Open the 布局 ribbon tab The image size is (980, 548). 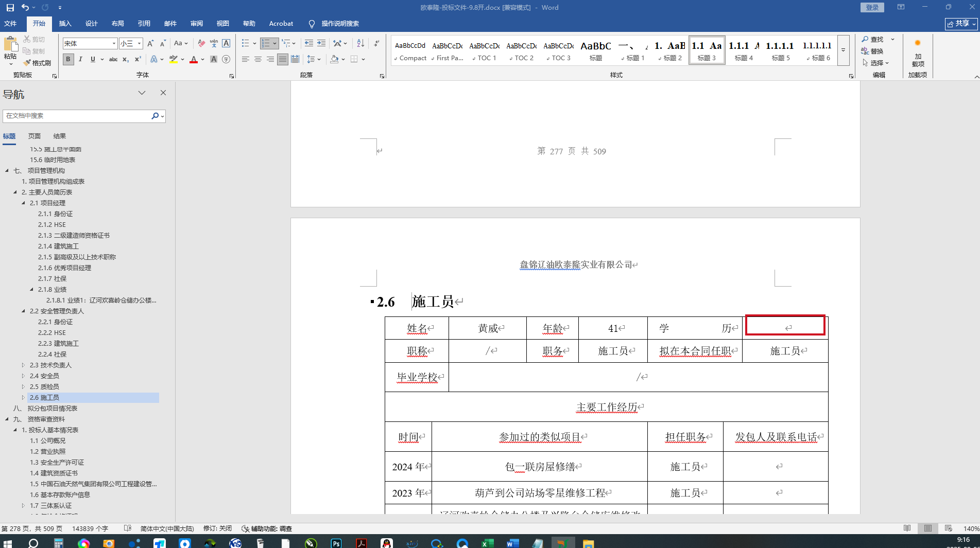pos(117,24)
